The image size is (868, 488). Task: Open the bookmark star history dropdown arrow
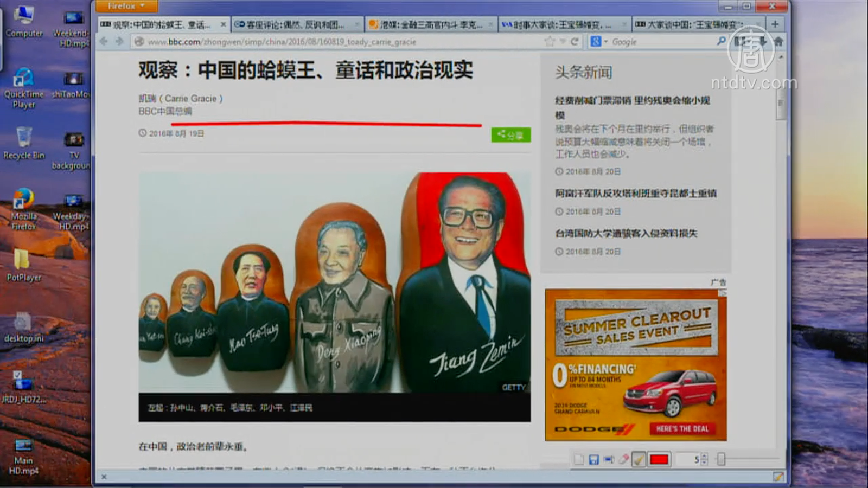(563, 41)
